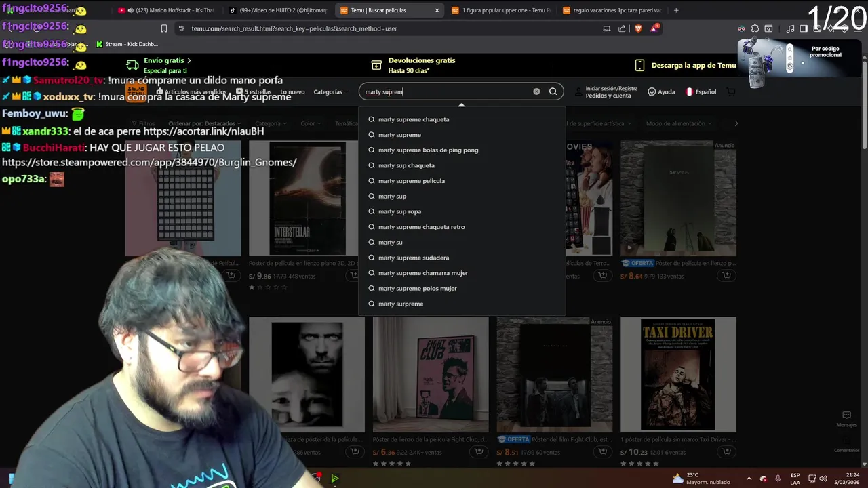Click Iniciar sesión/Registra link
Screen dimensions: 868x488
click(612, 88)
